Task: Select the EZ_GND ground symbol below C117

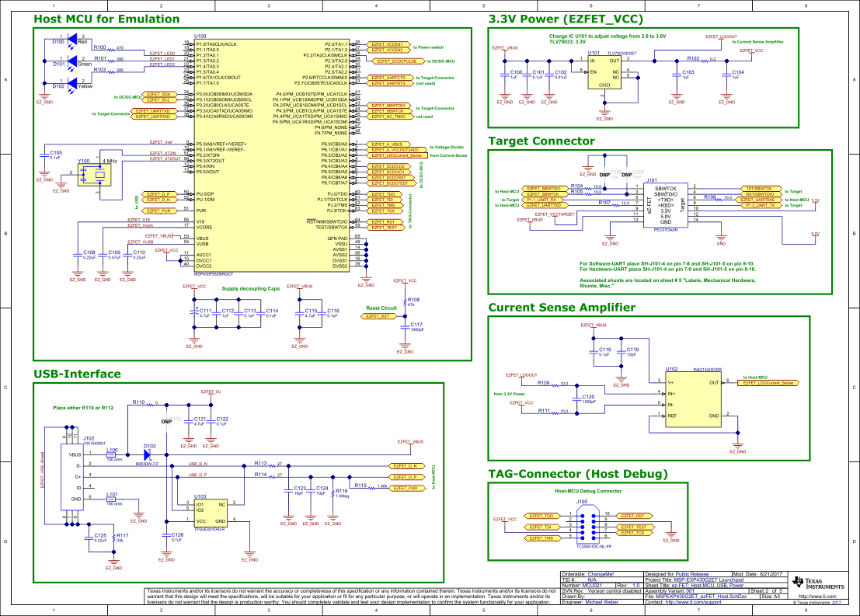Action: [x=405, y=346]
